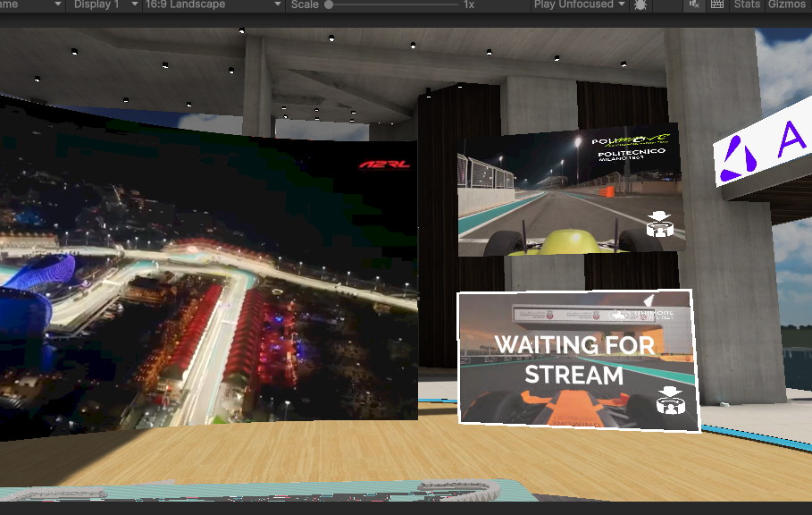Open the 16:9 Landscape aspect dropdown
This screenshot has width=812, height=515.
(213, 4)
